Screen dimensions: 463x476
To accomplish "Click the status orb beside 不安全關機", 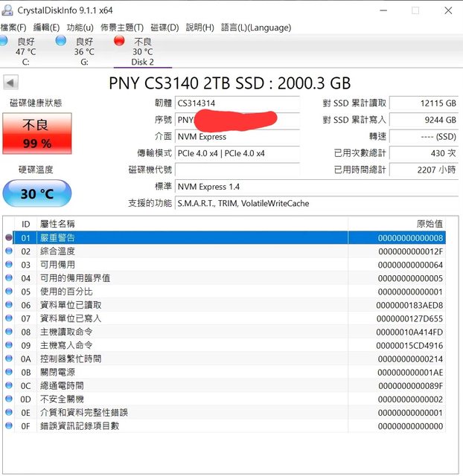I will coord(9,399).
